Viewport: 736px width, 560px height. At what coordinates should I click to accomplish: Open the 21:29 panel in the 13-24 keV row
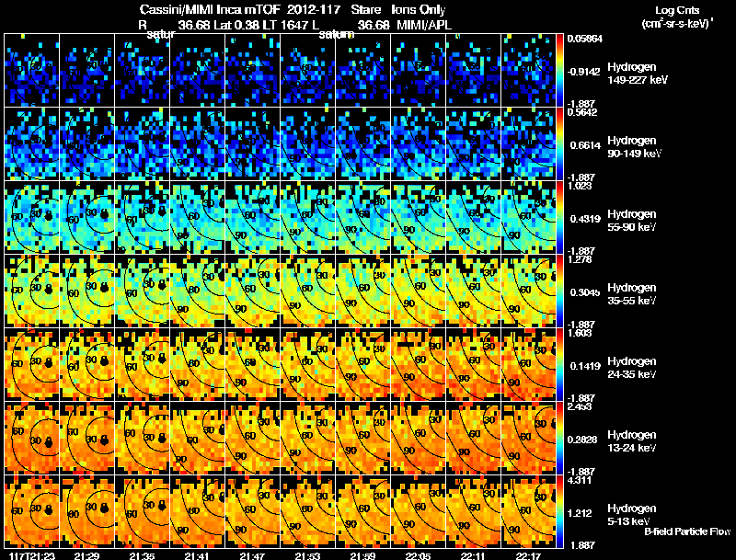click(86, 439)
